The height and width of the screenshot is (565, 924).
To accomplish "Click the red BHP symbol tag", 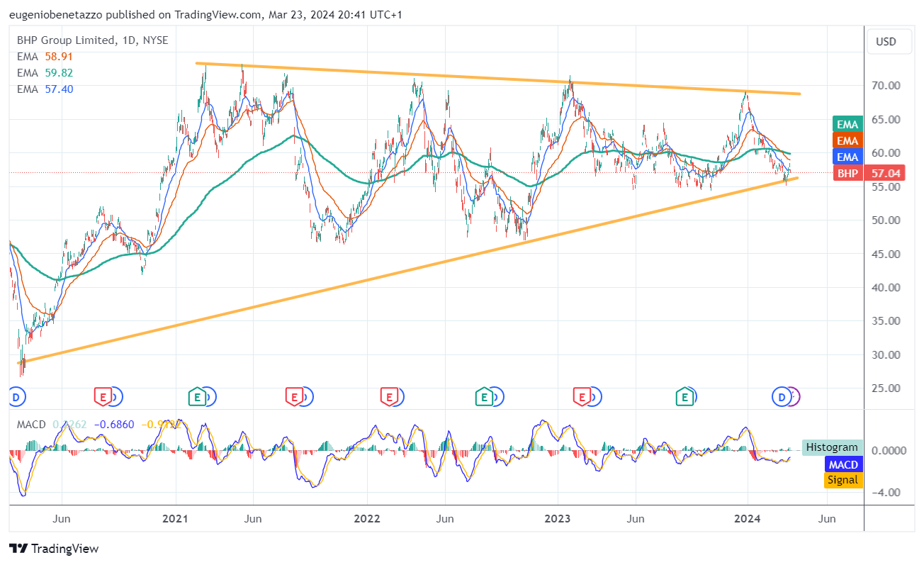I will 847,173.
